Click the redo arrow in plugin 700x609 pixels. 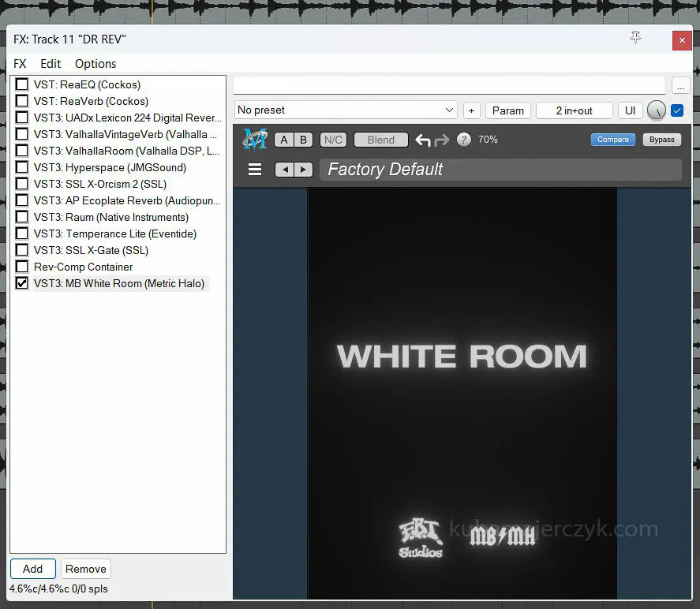442,140
